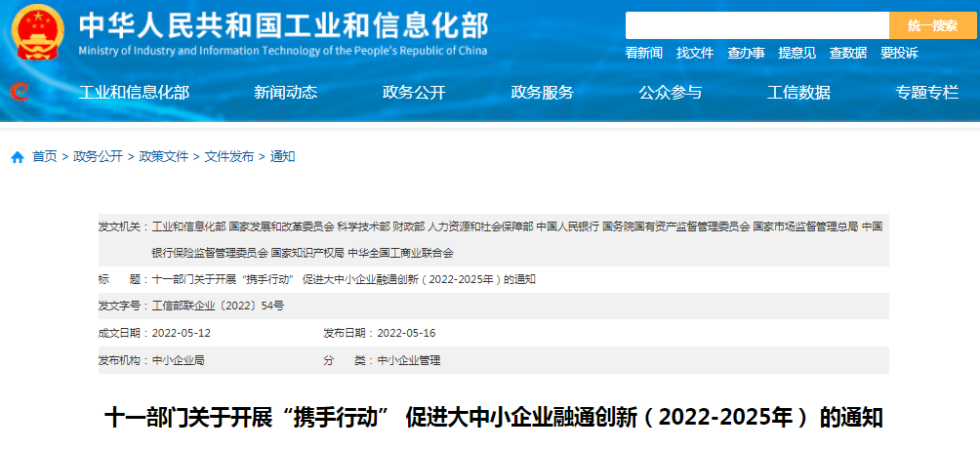Click the national emblem logo
The width and height of the screenshot is (980, 450).
[37, 32]
